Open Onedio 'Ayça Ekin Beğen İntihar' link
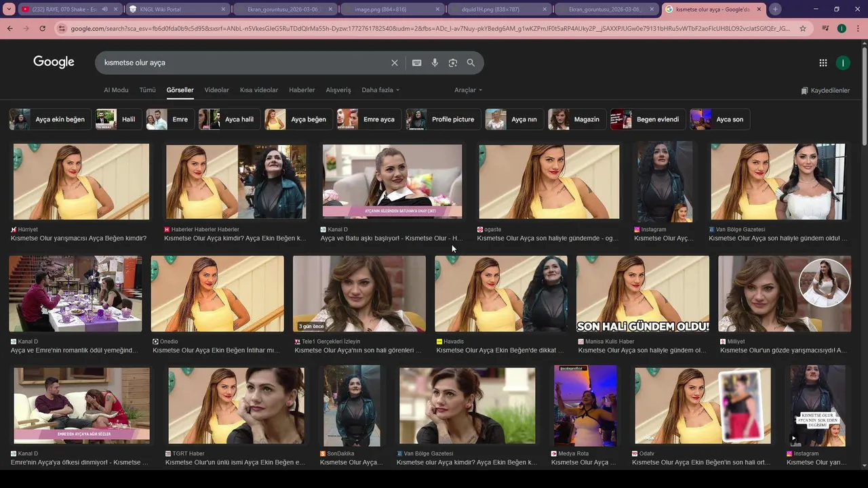868x488 pixels. tap(216, 350)
